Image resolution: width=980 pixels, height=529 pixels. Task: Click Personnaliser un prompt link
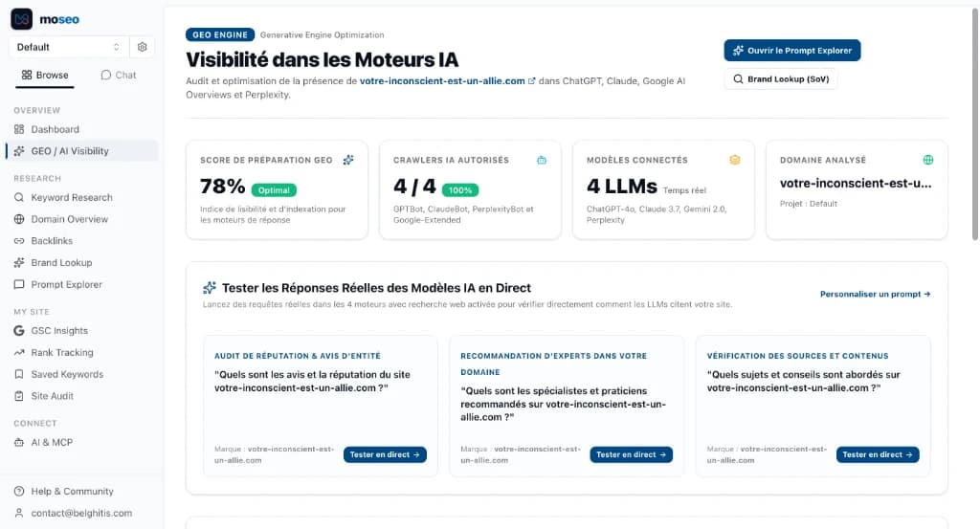(x=875, y=295)
